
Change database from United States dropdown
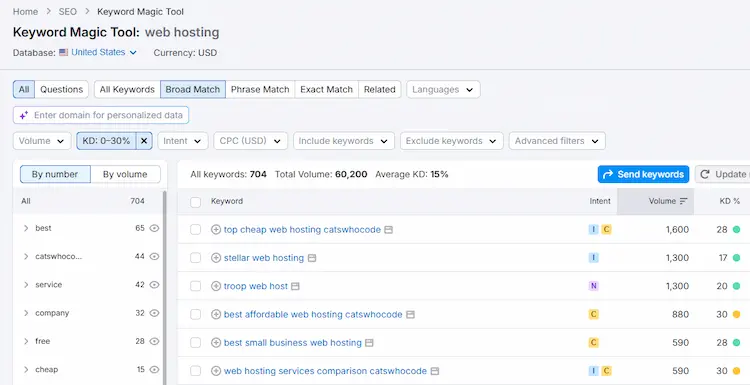104,53
